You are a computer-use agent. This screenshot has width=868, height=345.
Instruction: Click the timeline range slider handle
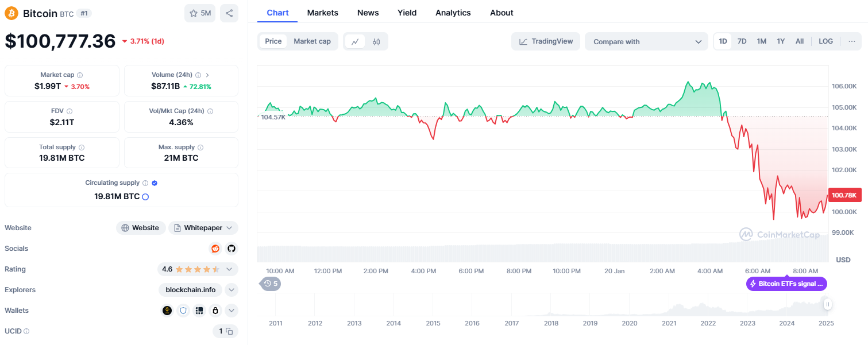tap(828, 304)
